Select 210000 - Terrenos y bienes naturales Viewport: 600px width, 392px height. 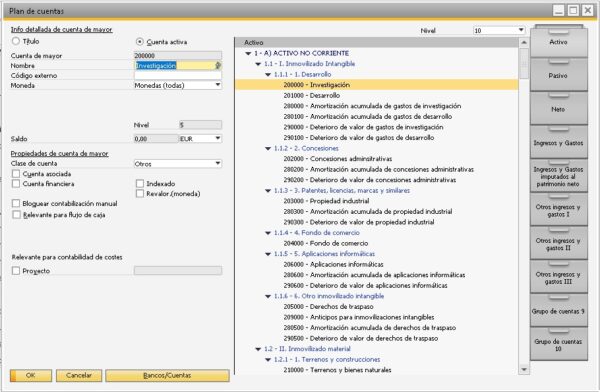pos(338,370)
